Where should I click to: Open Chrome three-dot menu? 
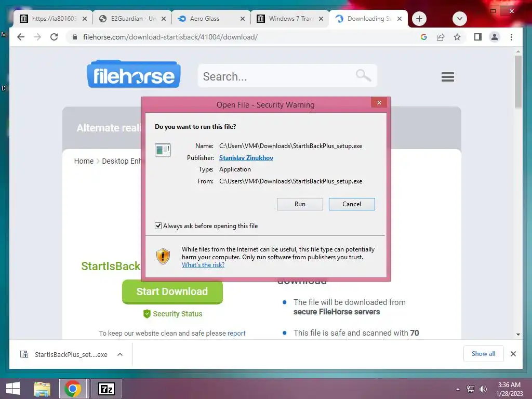pyautogui.click(x=511, y=37)
